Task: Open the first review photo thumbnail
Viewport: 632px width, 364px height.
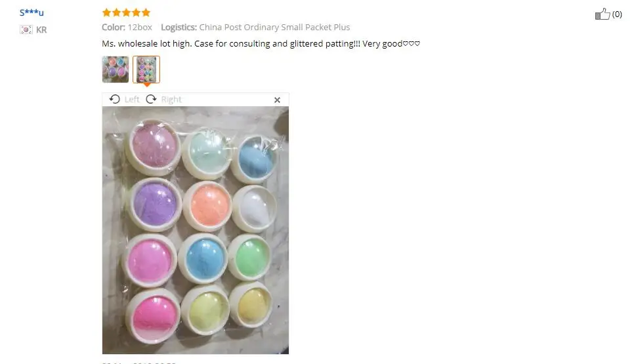Action: [116, 70]
